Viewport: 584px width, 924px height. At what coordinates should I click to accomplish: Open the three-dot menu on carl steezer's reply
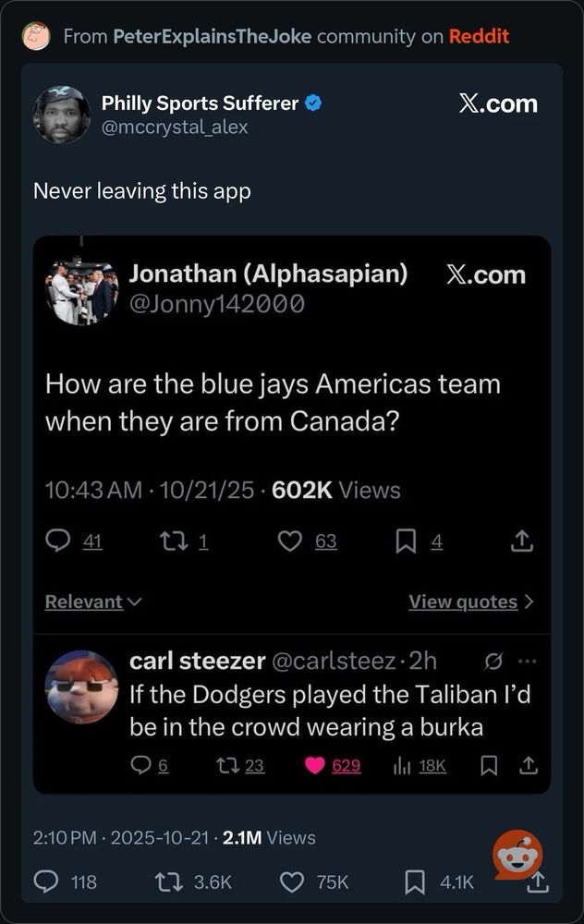pyautogui.click(x=527, y=662)
